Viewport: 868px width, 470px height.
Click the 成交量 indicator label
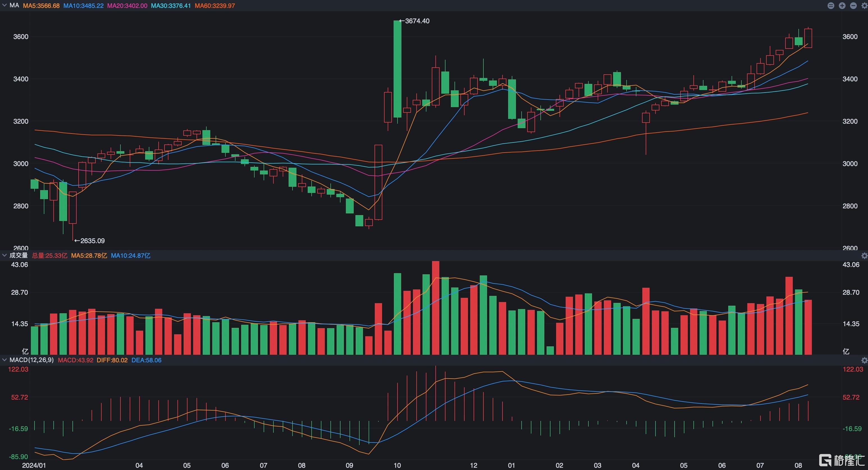tap(19, 255)
